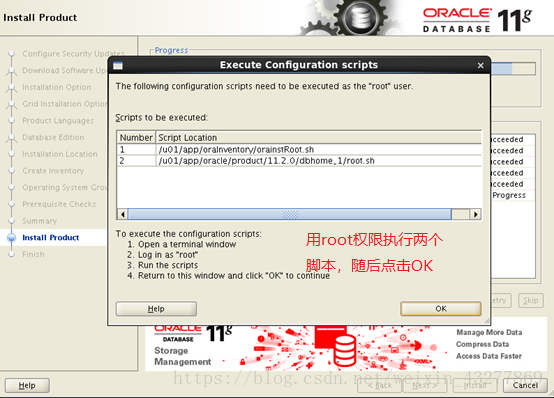The height and width of the screenshot is (398, 554).
Task: Close the Execute Configuration scripts dialog
Action: [481, 65]
